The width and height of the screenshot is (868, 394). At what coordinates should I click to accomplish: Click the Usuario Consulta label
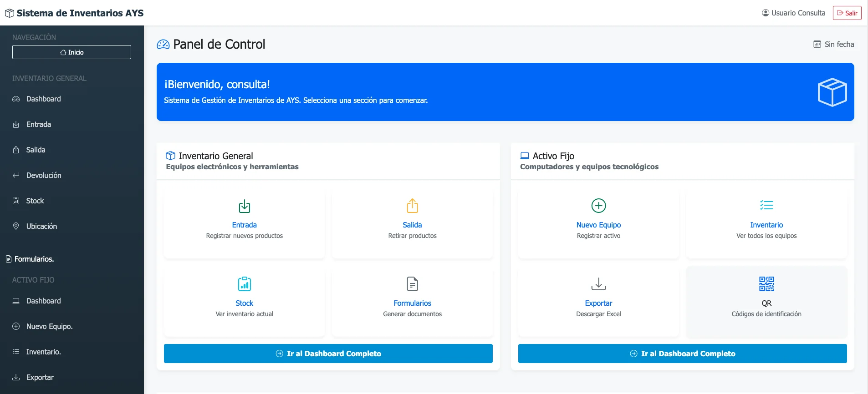798,13
